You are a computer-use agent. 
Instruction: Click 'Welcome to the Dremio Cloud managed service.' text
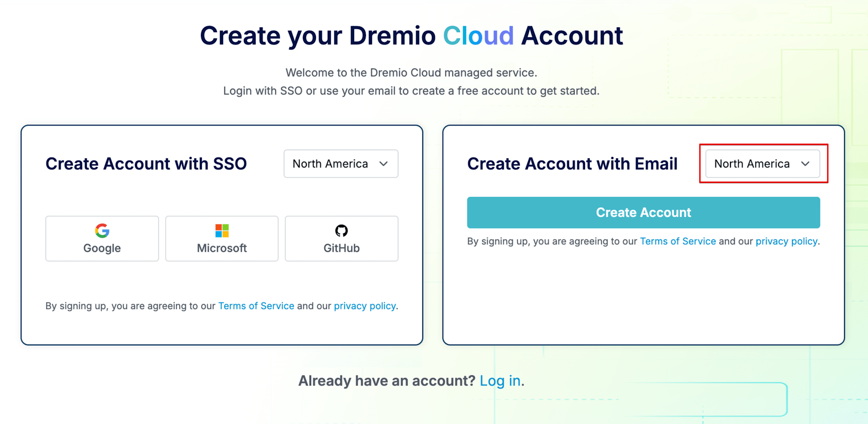point(411,72)
